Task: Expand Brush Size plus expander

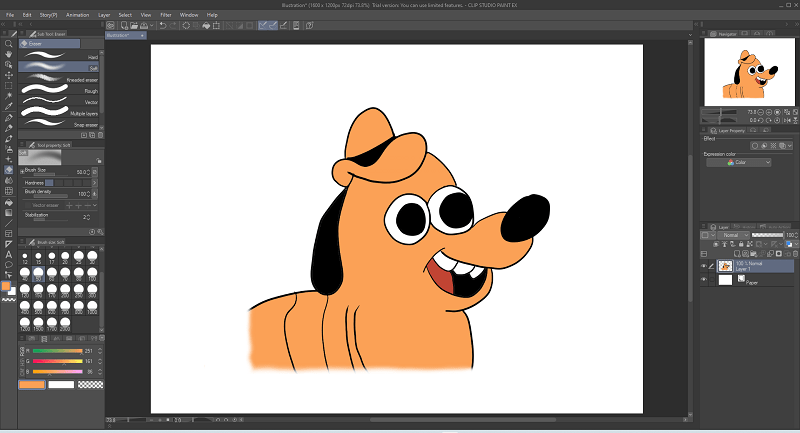Action: pyautogui.click(x=22, y=172)
